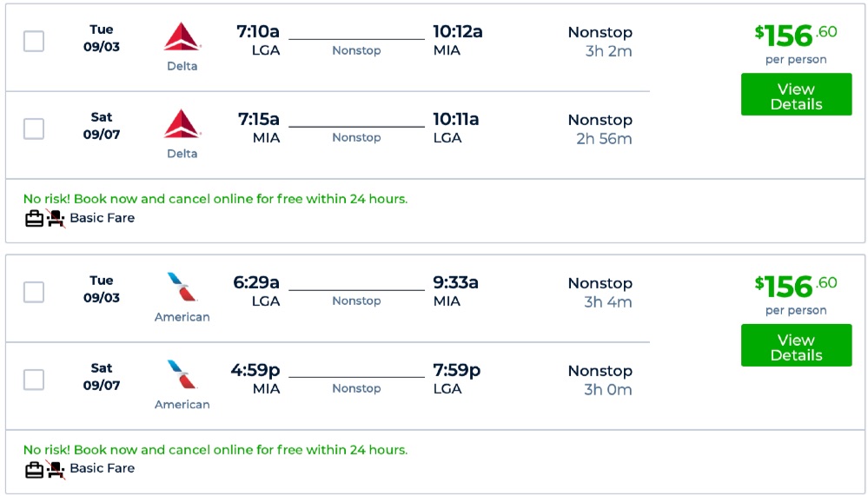
Task: Open View Details for the Delta itinerary
Action: (796, 95)
